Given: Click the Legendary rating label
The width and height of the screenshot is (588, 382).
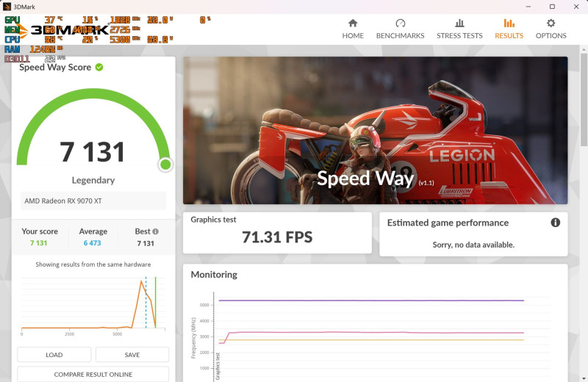Looking at the screenshot, I should point(93,180).
